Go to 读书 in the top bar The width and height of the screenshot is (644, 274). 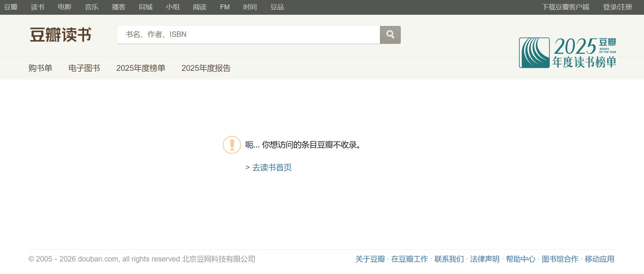tap(38, 7)
